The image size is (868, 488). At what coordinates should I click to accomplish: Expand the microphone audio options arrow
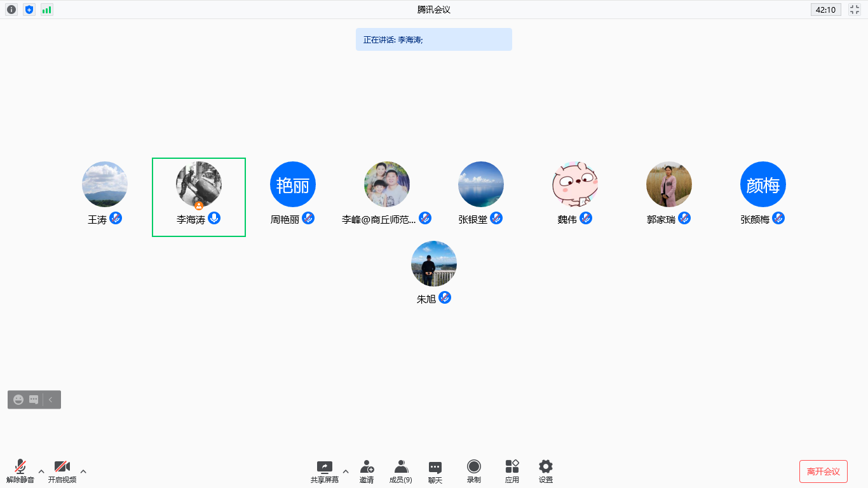[41, 471]
